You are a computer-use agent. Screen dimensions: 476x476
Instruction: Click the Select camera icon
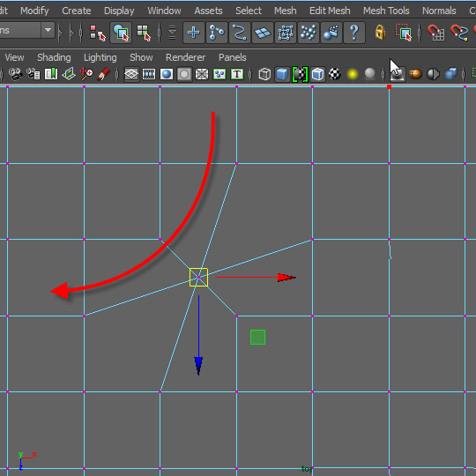pyautogui.click(x=15, y=74)
